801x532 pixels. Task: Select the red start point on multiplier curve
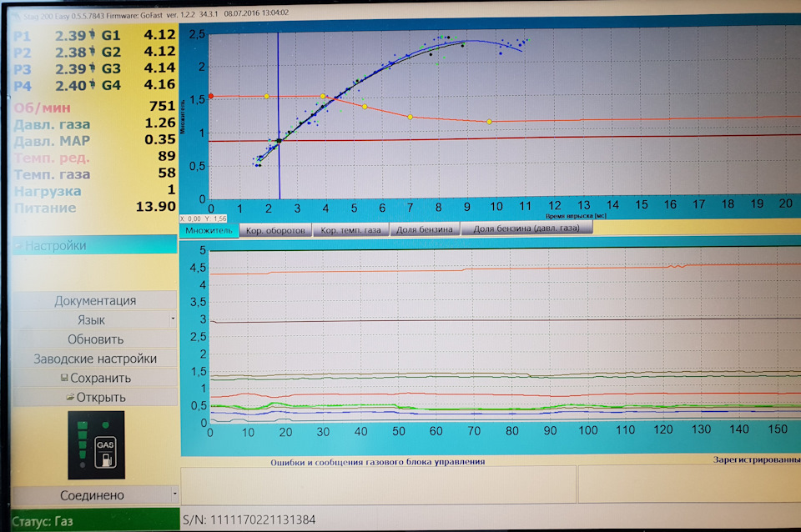pyautogui.click(x=211, y=96)
